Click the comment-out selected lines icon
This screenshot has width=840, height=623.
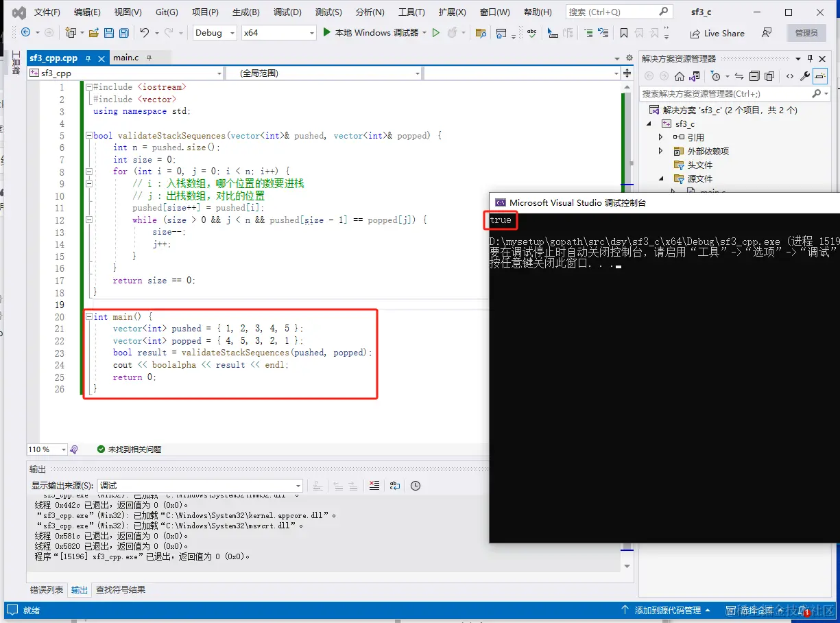tap(588, 33)
